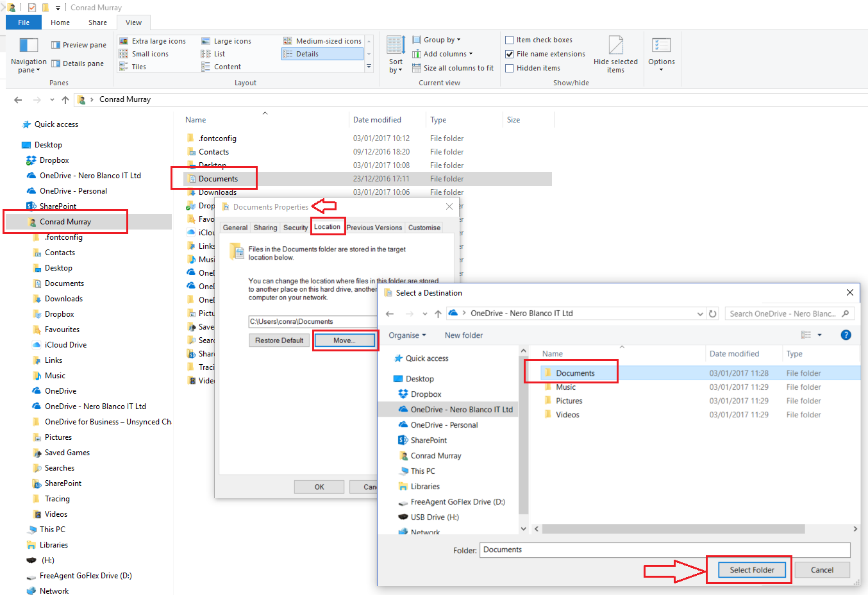This screenshot has width=868, height=595.
Task: Expand the Layout gallery more arrow
Action: [x=369, y=67]
